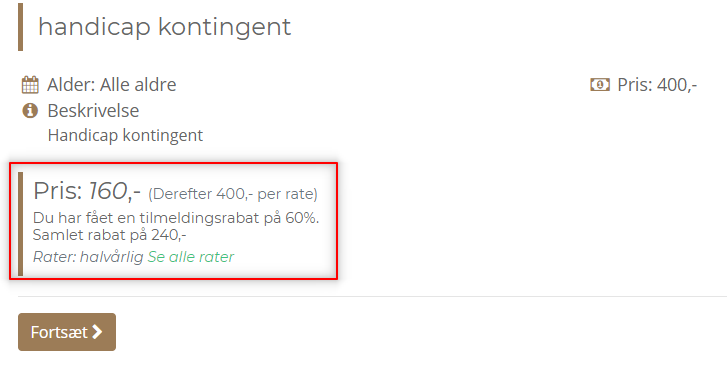Click the Rater: halvårlig text
Screen dimensions: 727x370
[x=88, y=257]
